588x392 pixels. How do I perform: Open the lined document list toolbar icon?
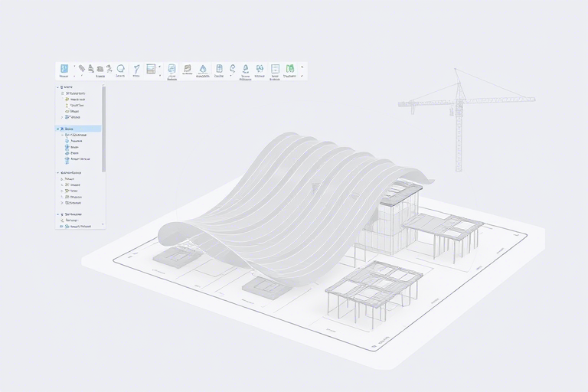click(x=276, y=68)
